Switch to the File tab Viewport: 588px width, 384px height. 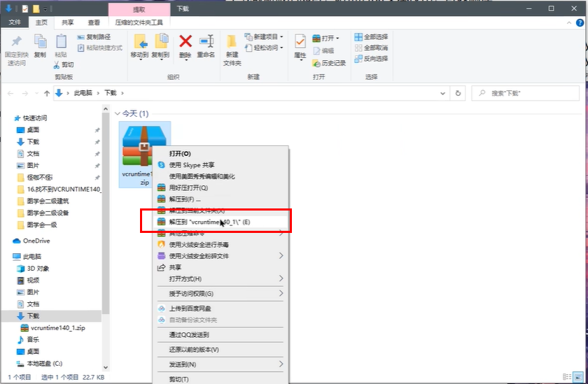pyautogui.click(x=15, y=22)
